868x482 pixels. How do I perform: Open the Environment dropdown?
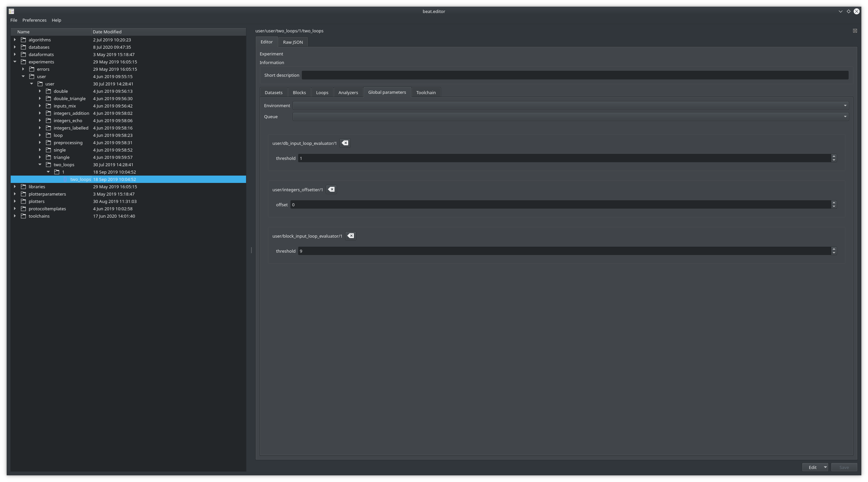pyautogui.click(x=570, y=106)
